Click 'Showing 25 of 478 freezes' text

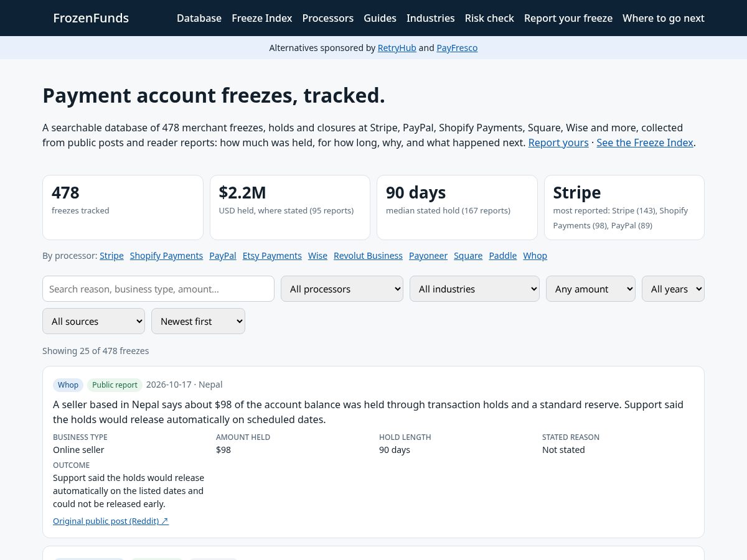(x=96, y=351)
